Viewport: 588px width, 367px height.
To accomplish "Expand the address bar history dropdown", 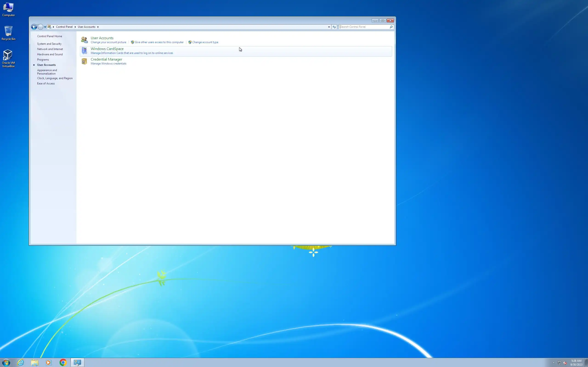I will tap(329, 27).
